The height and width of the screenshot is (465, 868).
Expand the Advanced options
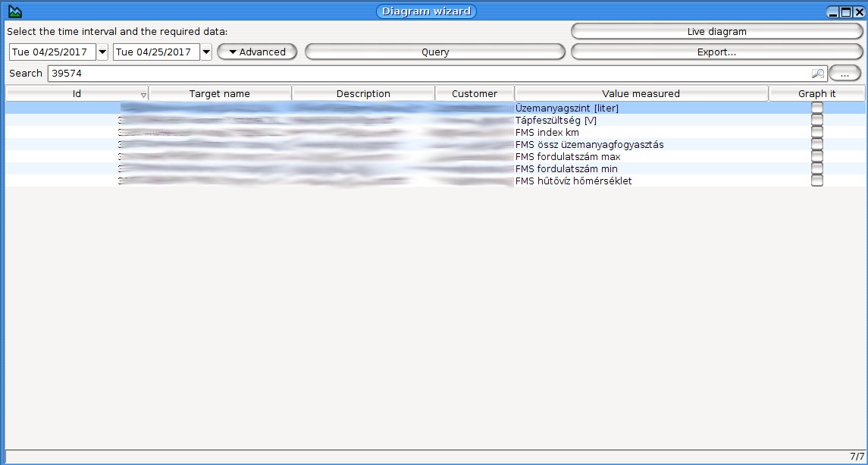[256, 52]
